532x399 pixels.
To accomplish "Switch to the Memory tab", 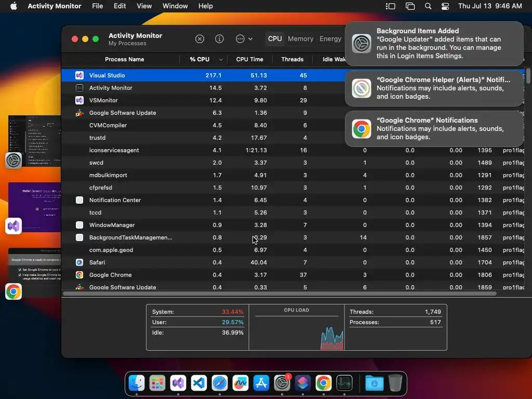I will [301, 39].
